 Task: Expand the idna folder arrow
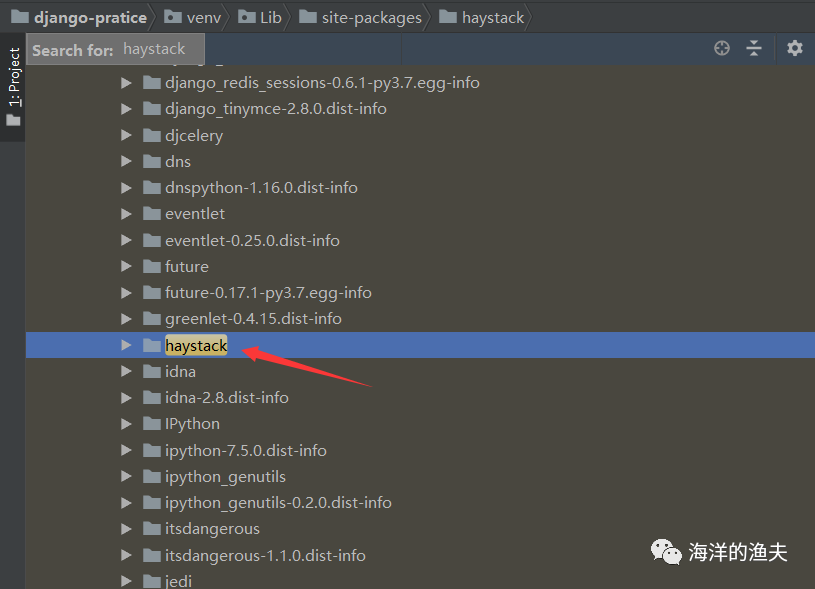(126, 371)
